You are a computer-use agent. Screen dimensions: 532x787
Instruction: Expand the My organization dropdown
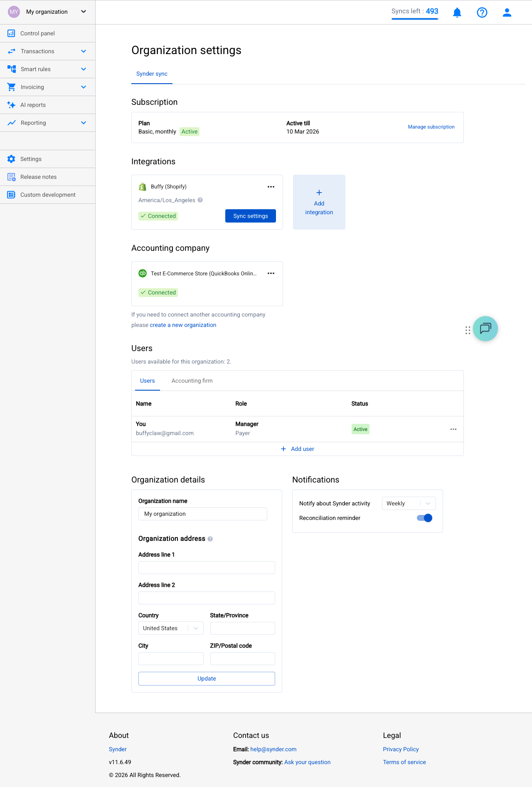[x=84, y=12]
